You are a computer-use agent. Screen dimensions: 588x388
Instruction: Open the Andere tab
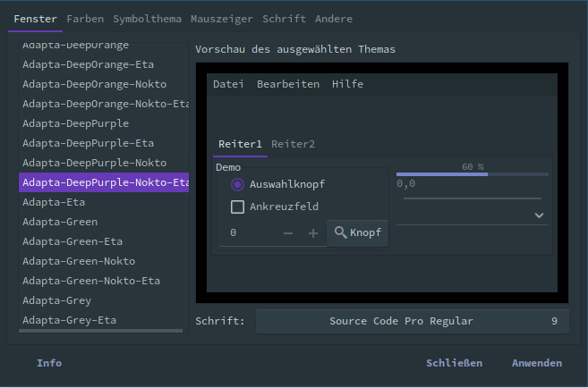click(334, 19)
